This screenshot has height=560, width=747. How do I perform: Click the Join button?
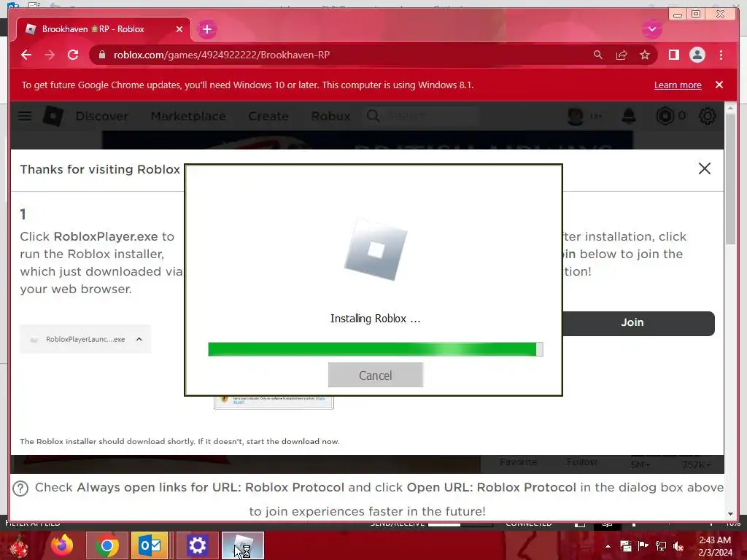[x=638, y=323]
